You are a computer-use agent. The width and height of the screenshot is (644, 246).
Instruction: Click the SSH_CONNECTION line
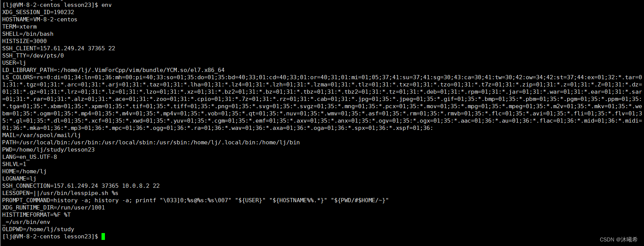[81, 186]
